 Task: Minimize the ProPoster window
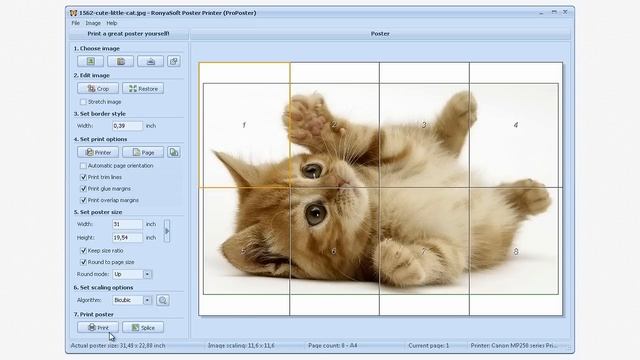[x=541, y=13]
